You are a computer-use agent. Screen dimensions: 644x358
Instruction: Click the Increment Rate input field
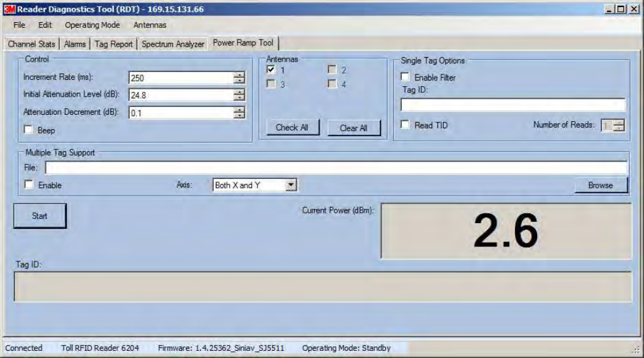(181, 78)
